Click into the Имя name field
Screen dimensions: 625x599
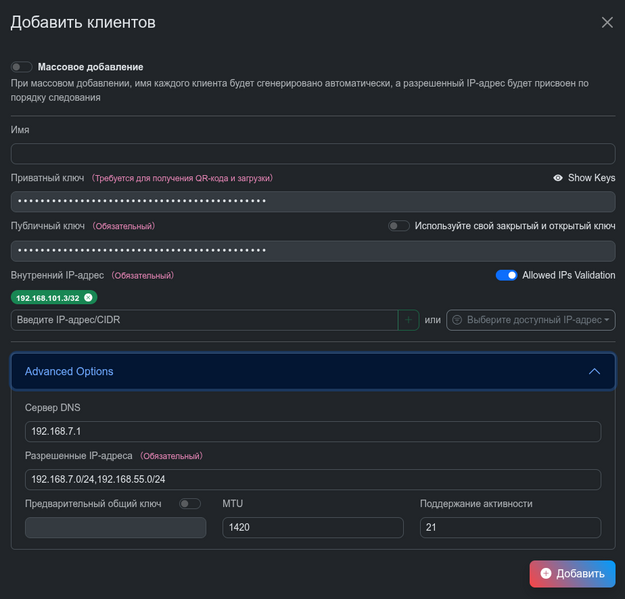[312, 154]
